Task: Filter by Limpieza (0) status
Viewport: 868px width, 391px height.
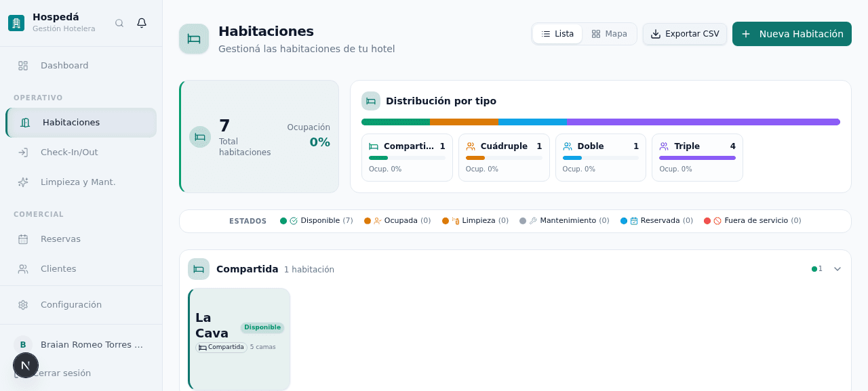Action: 475,221
